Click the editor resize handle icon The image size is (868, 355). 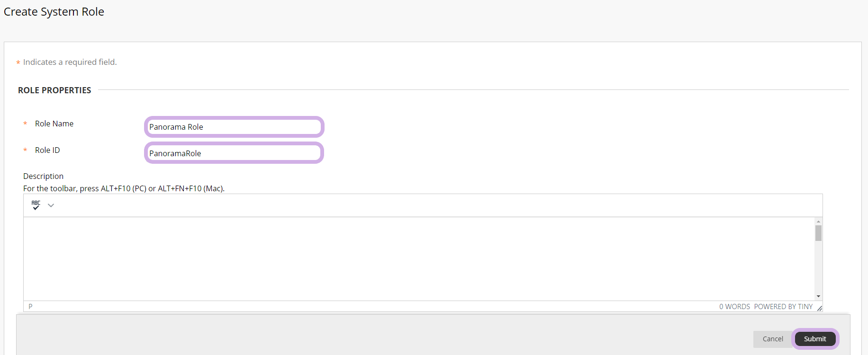[x=819, y=308]
